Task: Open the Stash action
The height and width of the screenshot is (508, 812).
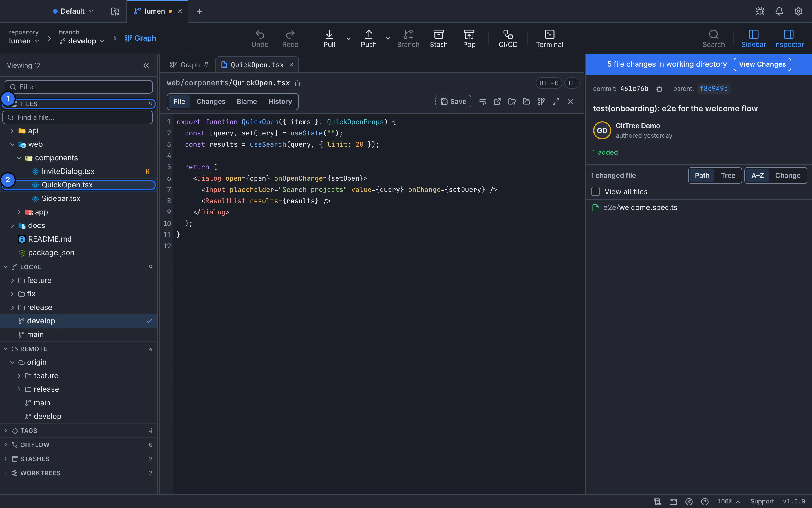Action: [x=438, y=38]
